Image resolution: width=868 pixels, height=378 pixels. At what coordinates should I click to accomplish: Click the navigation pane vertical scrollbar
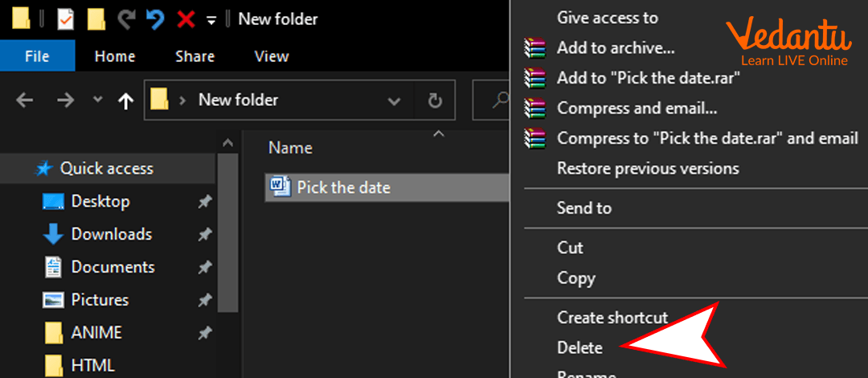[x=227, y=241]
